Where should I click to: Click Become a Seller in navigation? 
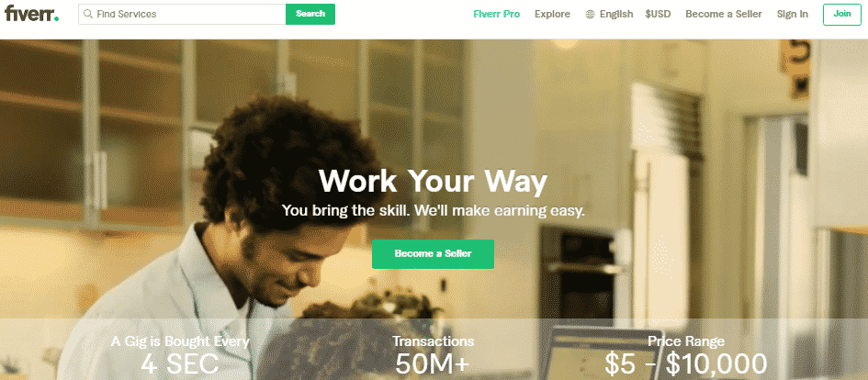pos(724,15)
